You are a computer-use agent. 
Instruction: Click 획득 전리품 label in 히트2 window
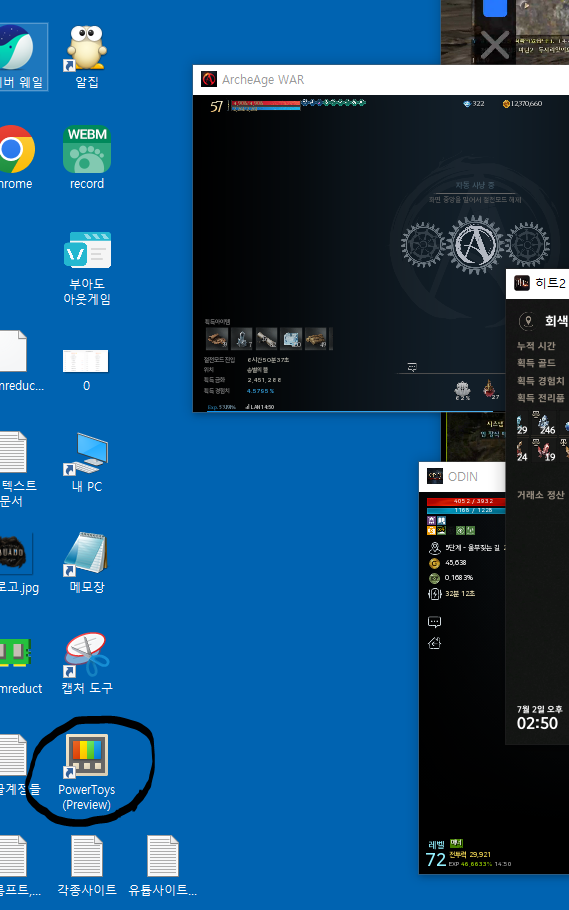click(x=541, y=398)
